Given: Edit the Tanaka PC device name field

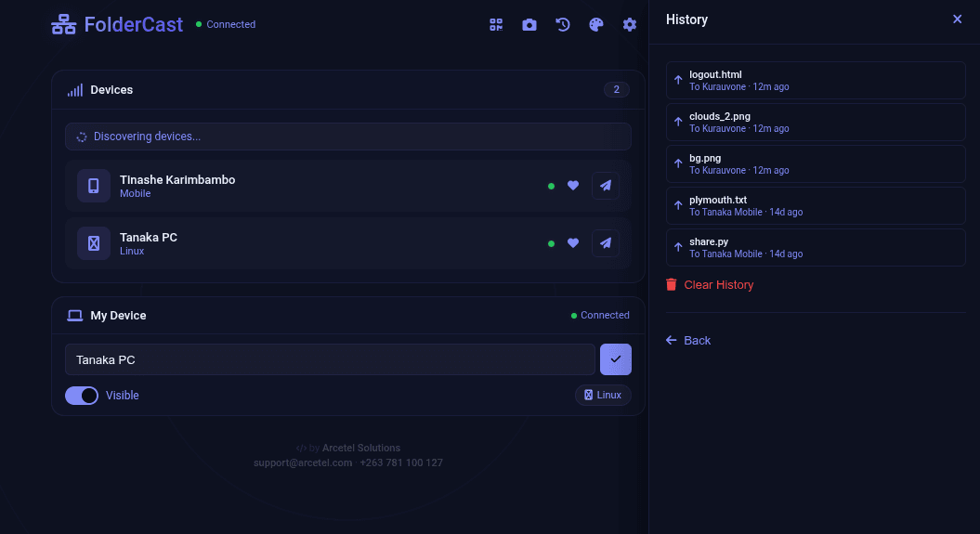Looking at the screenshot, I should pos(330,359).
